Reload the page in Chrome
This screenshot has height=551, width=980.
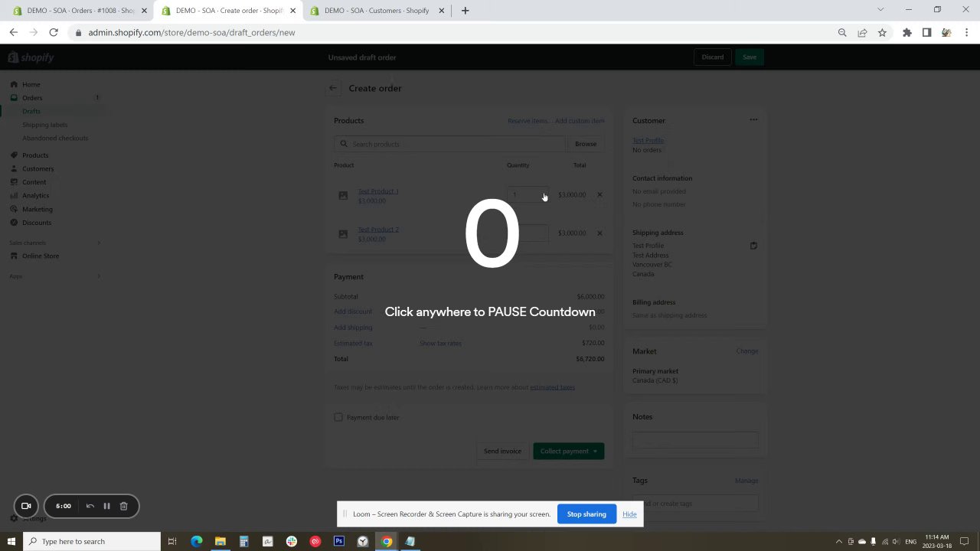[54, 32]
